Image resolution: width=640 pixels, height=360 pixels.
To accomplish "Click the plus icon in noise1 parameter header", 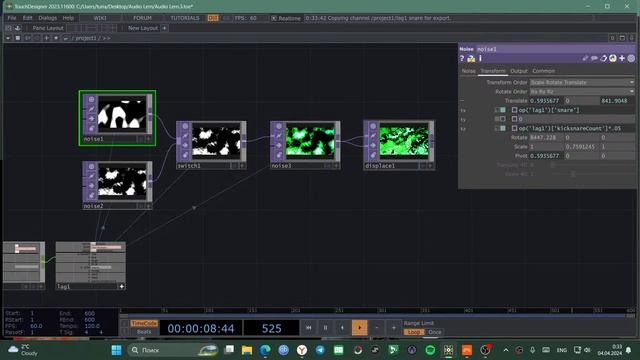I will [x=622, y=58].
